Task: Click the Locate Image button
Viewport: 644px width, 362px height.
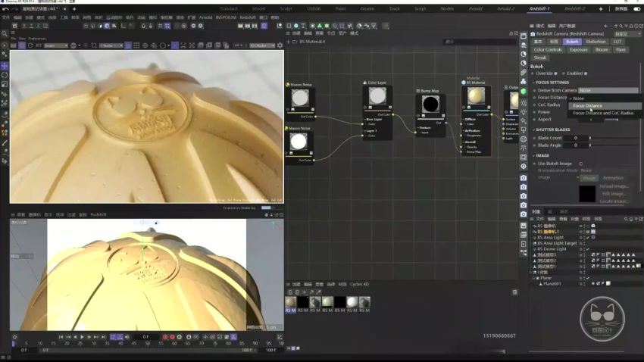Action: (614, 201)
